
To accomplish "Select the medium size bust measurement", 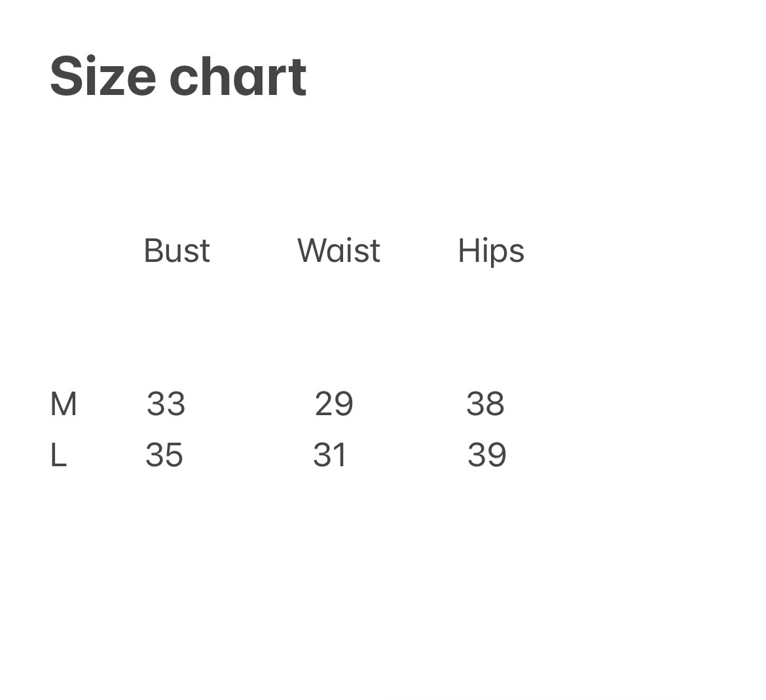I will [x=166, y=403].
